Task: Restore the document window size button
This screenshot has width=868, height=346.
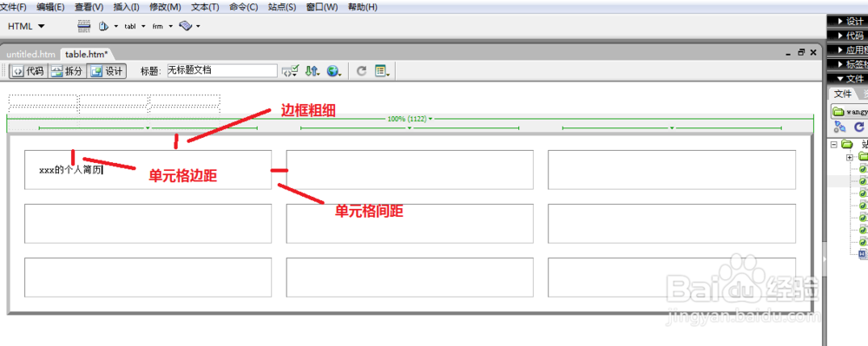Action: click(801, 53)
